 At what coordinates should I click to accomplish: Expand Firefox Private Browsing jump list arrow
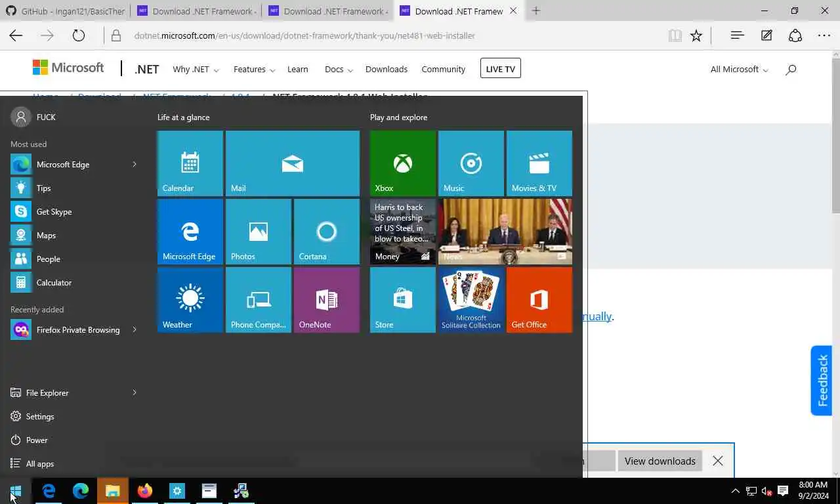coord(135,330)
